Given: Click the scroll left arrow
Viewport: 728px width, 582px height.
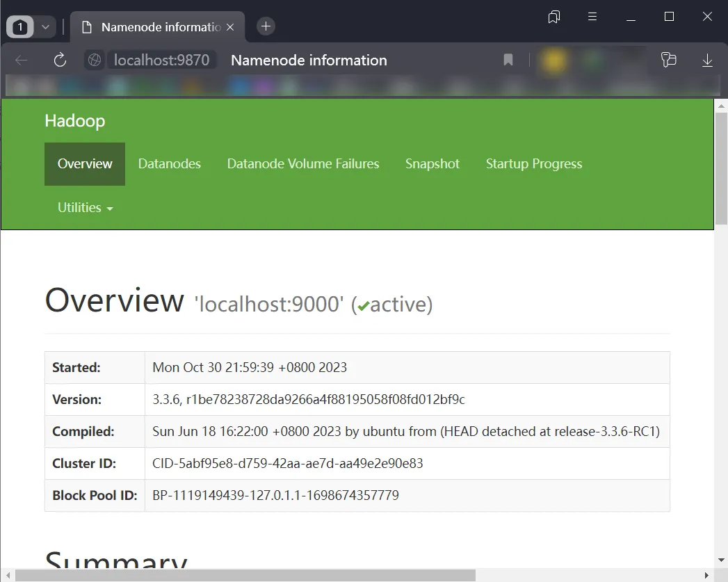Looking at the screenshot, I should [8, 576].
